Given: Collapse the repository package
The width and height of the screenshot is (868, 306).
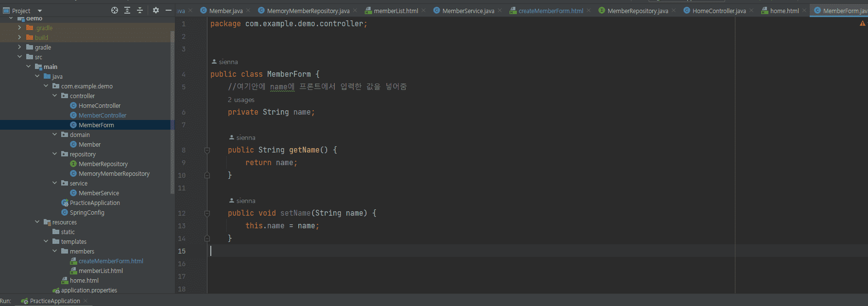Looking at the screenshot, I should 54,154.
